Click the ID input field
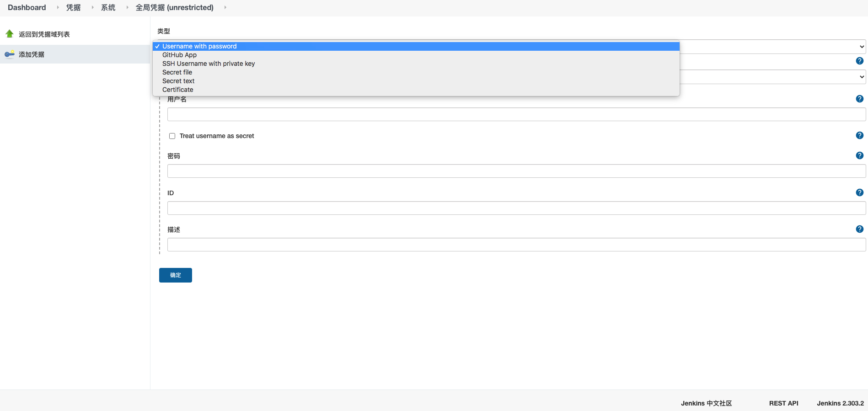The width and height of the screenshot is (868, 411). [516, 208]
